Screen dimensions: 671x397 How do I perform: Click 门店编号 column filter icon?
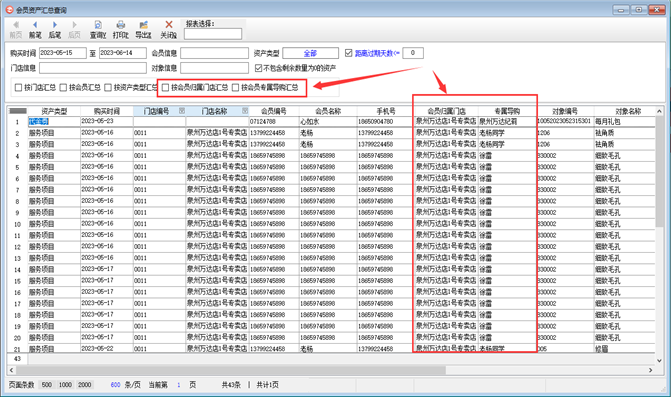182,111
